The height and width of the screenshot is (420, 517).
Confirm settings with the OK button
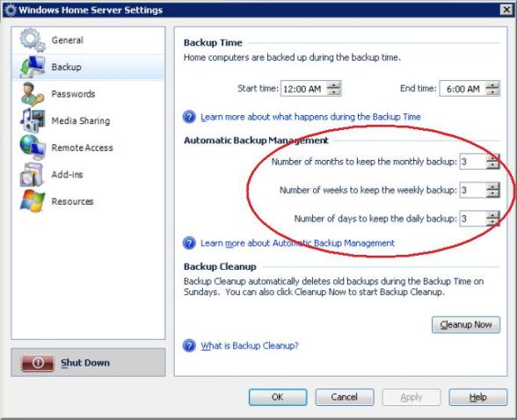click(x=278, y=397)
